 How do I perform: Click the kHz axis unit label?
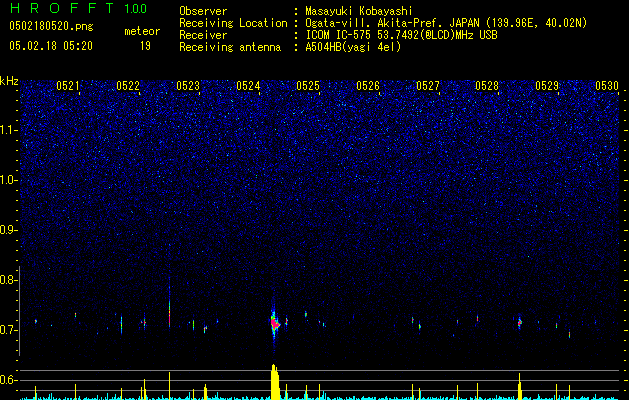pyautogui.click(x=9, y=81)
